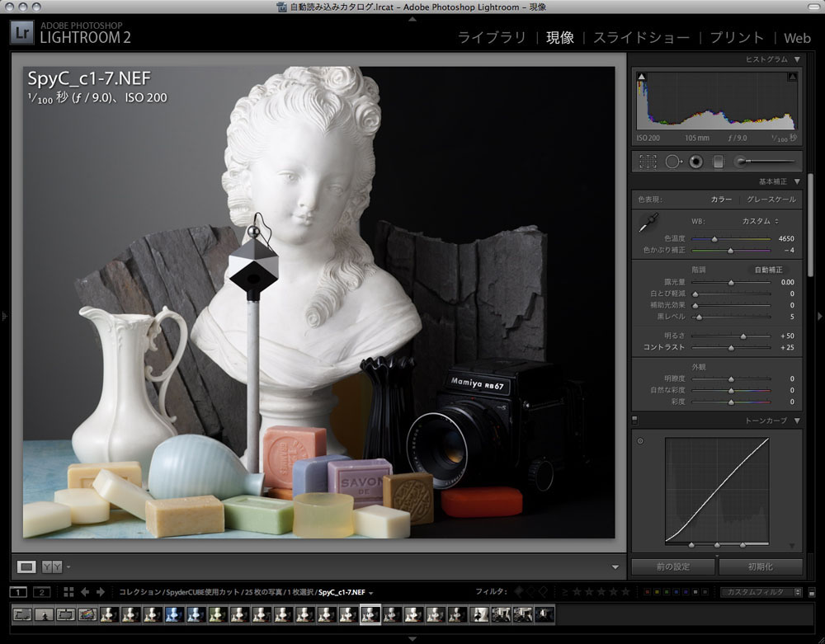Open toolbar content dropdown triangle
This screenshot has width=825, height=644.
[x=615, y=567]
